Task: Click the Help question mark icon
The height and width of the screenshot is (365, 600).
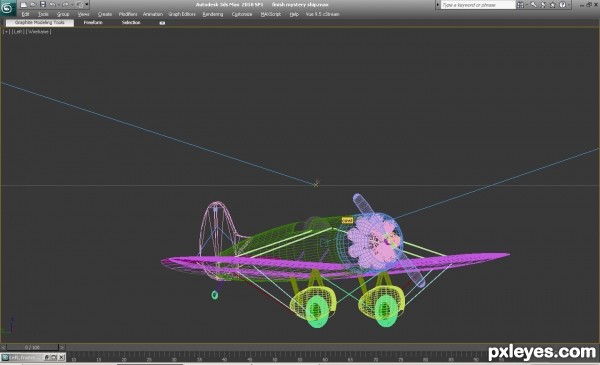Action: [x=562, y=5]
